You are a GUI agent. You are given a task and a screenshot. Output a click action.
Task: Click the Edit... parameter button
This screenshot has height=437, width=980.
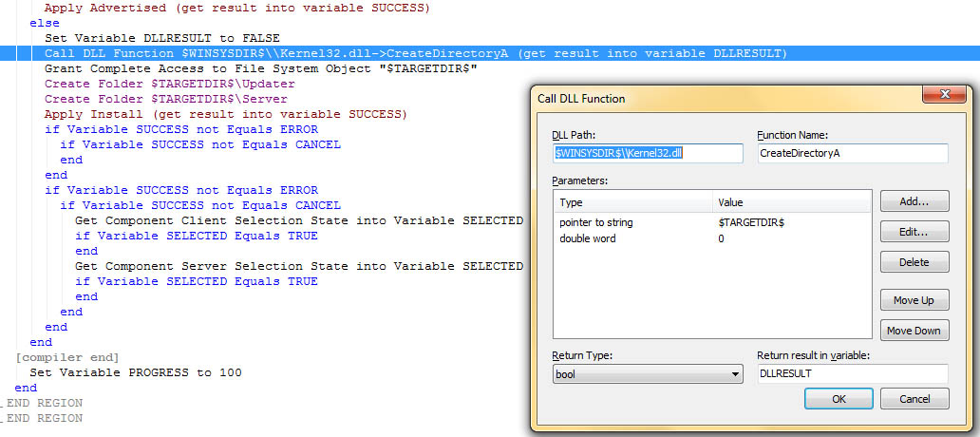[x=914, y=231]
